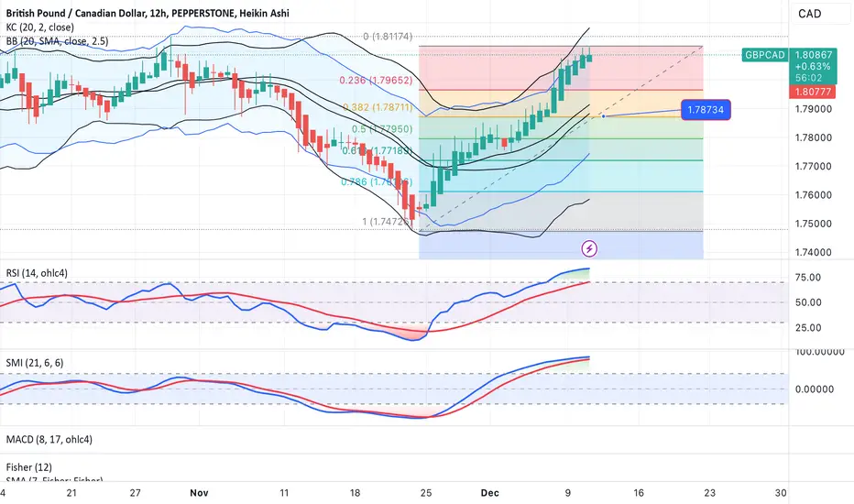Viewport: 854px width, 504px height.
Task: Click the purple lightning event icon
Action: click(589, 249)
